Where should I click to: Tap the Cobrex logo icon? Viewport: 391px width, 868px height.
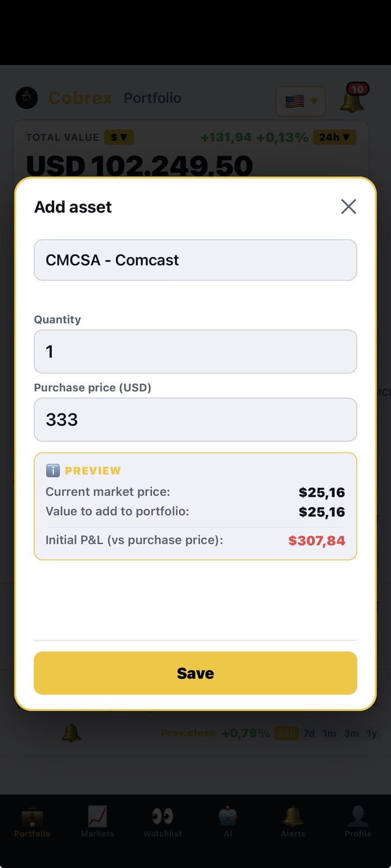(x=27, y=98)
